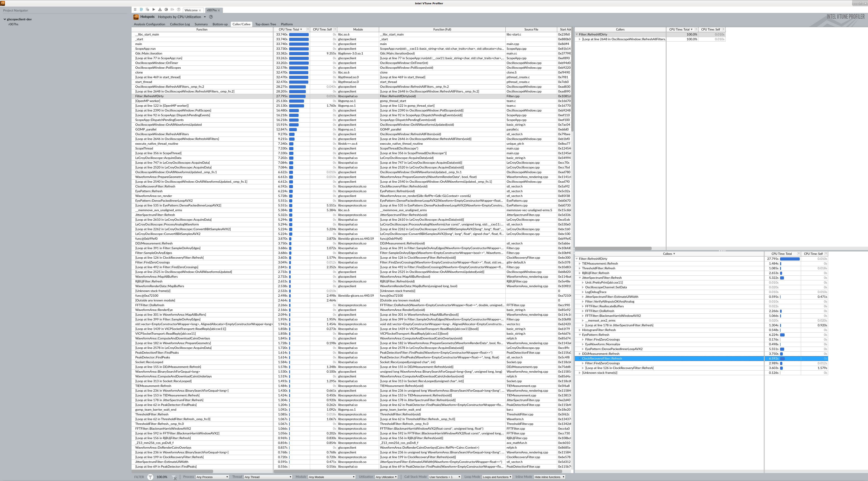
Task: Select the ClockRecoveryFilter::Refresh row in Callees
Action: [x=701, y=358]
